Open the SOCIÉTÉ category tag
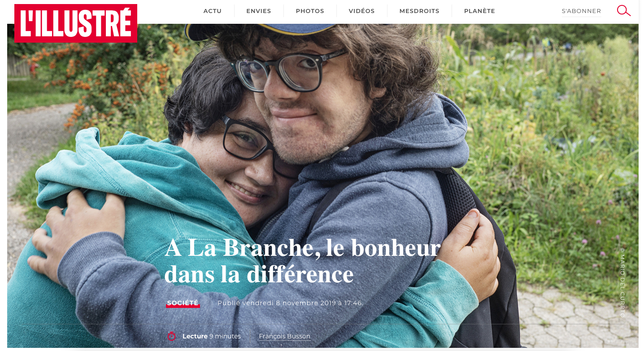This screenshot has width=644, height=351. pyautogui.click(x=183, y=303)
